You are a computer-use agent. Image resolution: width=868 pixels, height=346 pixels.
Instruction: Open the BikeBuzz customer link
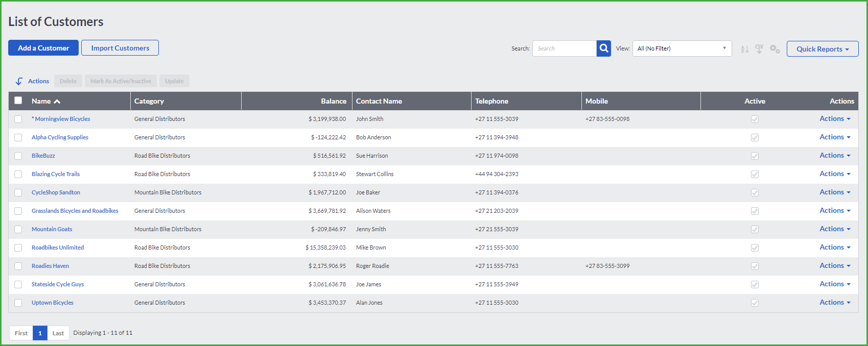[43, 156]
